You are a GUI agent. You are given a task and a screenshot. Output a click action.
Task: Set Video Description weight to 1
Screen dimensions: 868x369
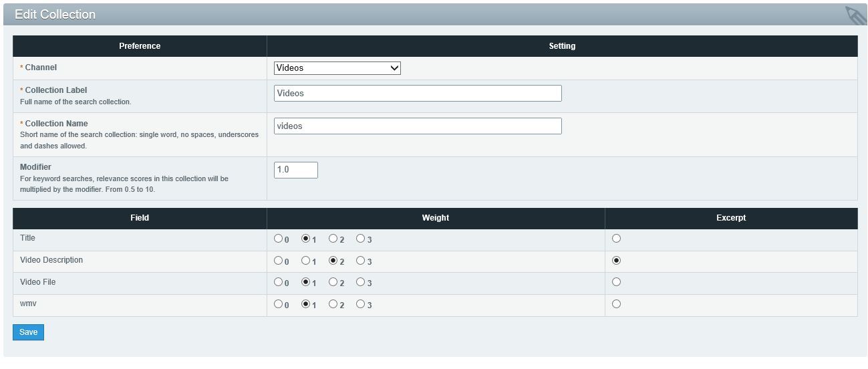click(x=306, y=261)
